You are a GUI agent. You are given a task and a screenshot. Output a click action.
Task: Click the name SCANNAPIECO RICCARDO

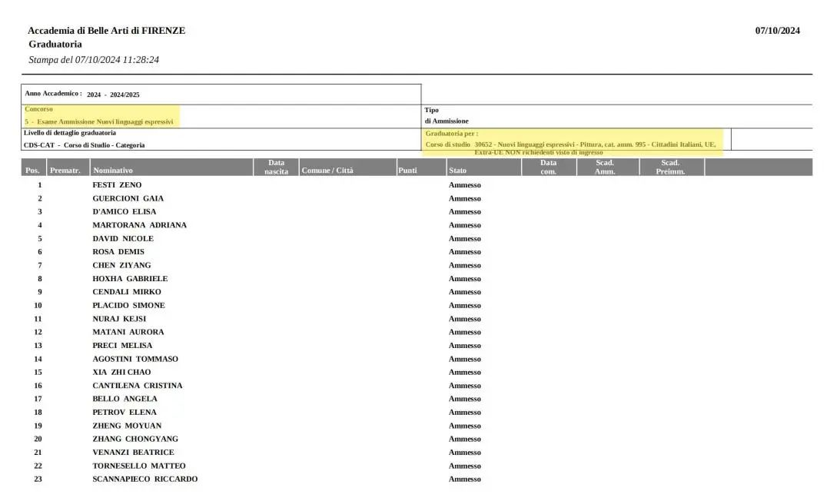(144, 479)
